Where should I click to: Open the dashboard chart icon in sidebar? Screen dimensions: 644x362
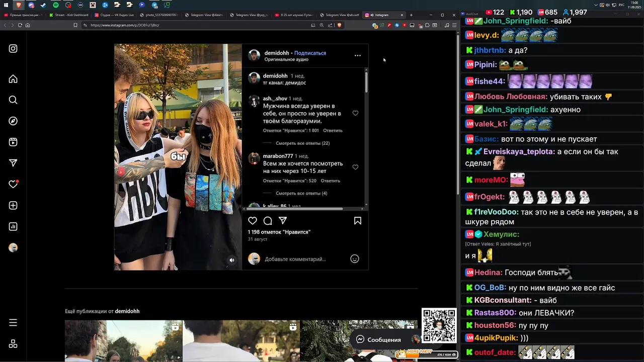(13, 227)
